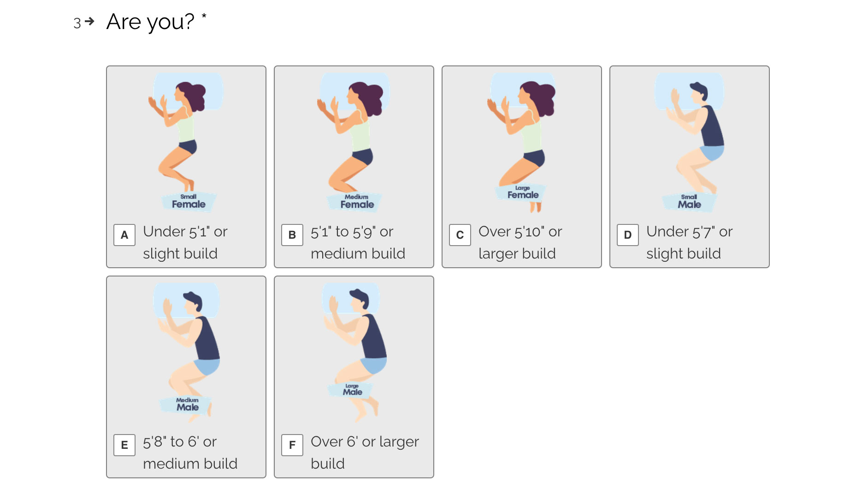The image size is (868, 488).
Task: Choose "5'1" to 5'9" or medium build"
Action: [x=358, y=242]
